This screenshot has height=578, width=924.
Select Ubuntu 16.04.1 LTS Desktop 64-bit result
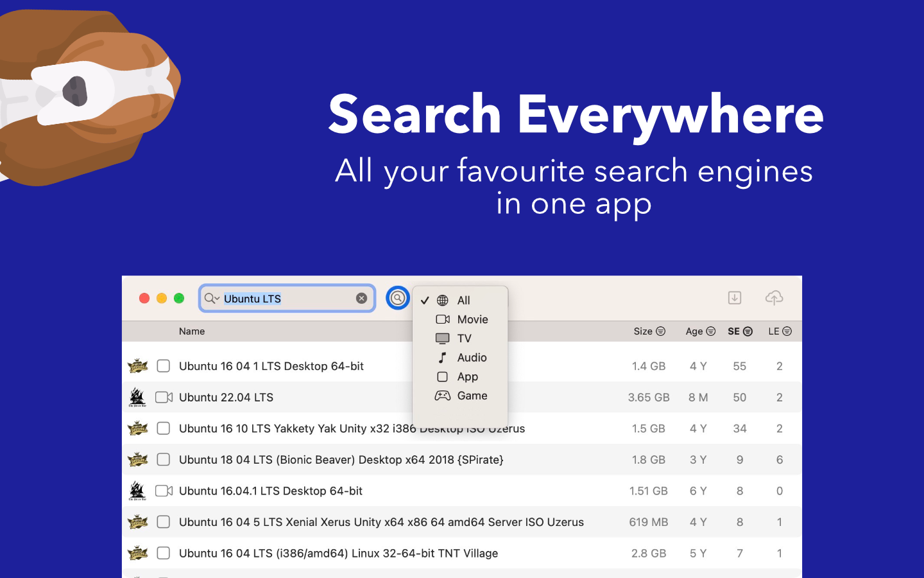(462, 491)
